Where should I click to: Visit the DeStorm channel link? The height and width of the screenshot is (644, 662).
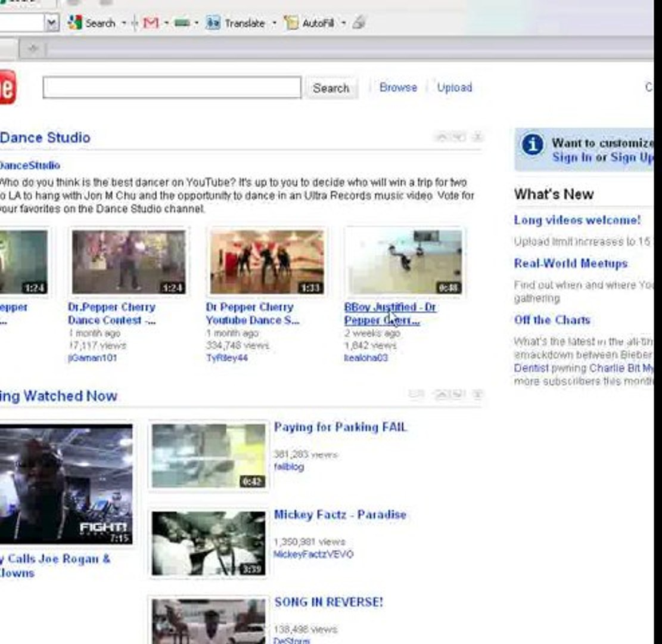[292, 640]
